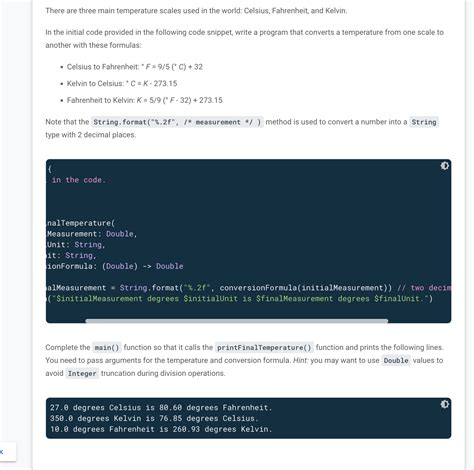Click the Fahrenheit to Kelvin formula bullet
This screenshot has width=474, height=470.
coord(145,100)
